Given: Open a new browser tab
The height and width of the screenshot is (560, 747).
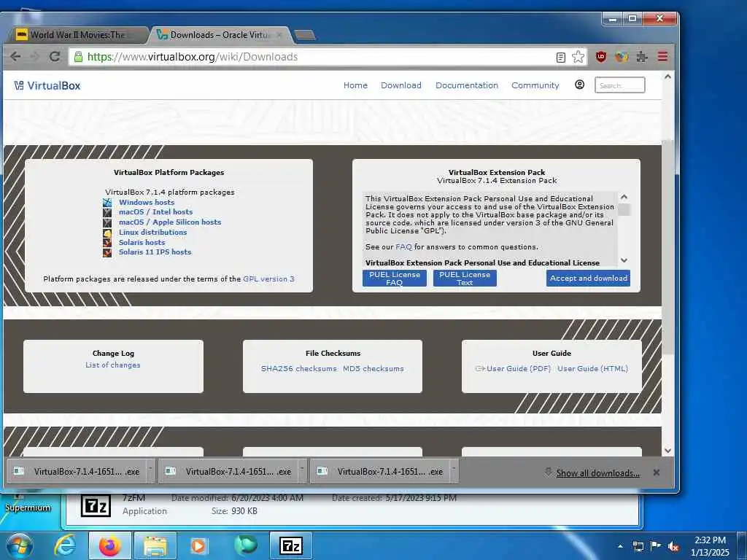Looking at the screenshot, I should (305, 35).
